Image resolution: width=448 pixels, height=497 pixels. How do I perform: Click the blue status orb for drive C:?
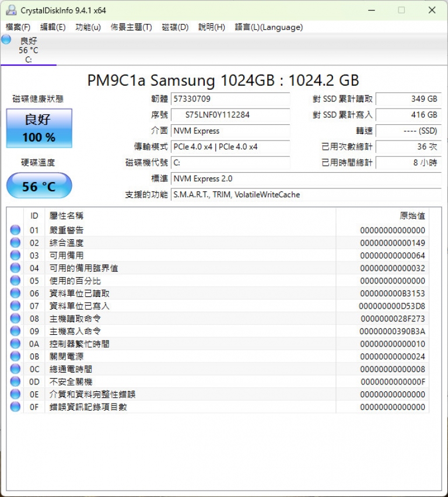point(6,40)
